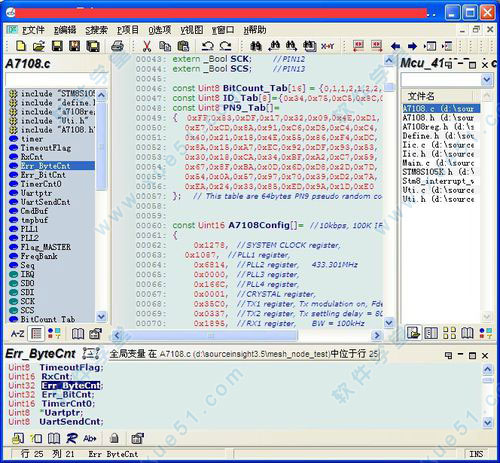This screenshot has height=463, width=500.
Task: Open the F文件 menu
Action: tap(33, 30)
